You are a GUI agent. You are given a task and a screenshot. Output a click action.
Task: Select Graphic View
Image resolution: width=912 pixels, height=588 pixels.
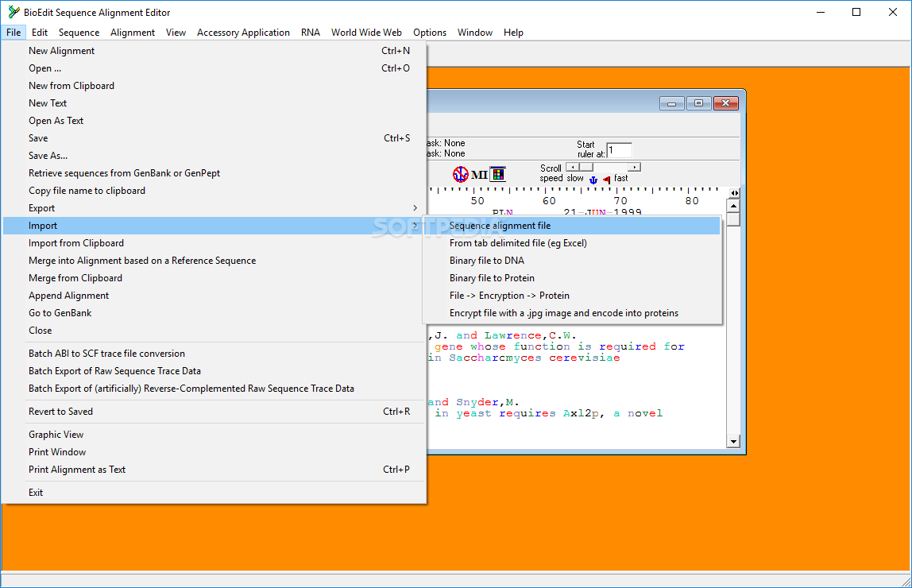coord(214,435)
